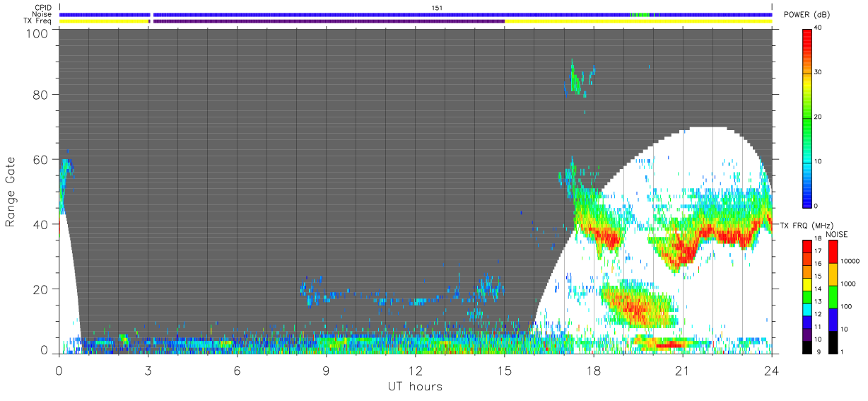The image size is (868, 401).
Task: Click the 3 tick label on UT axis
Action: pyautogui.click(x=148, y=370)
